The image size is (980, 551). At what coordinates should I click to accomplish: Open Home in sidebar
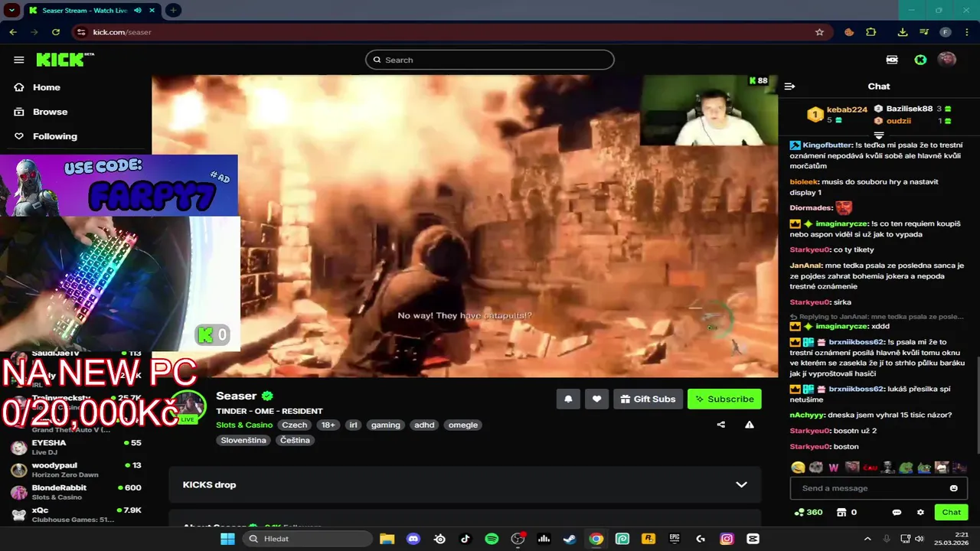tap(47, 87)
